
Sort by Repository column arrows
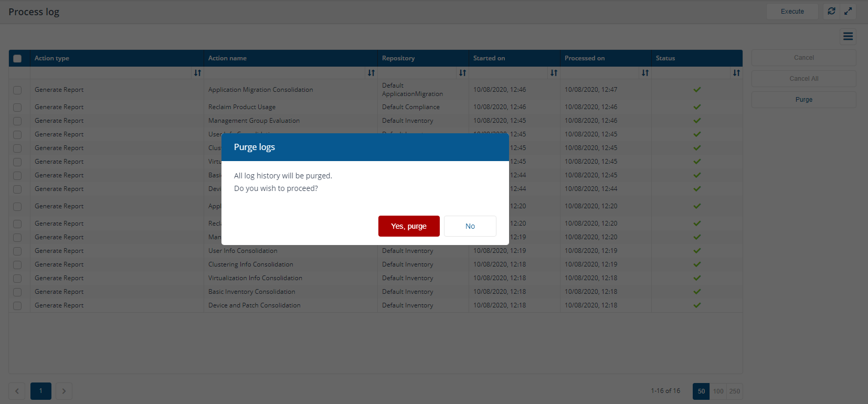point(462,73)
